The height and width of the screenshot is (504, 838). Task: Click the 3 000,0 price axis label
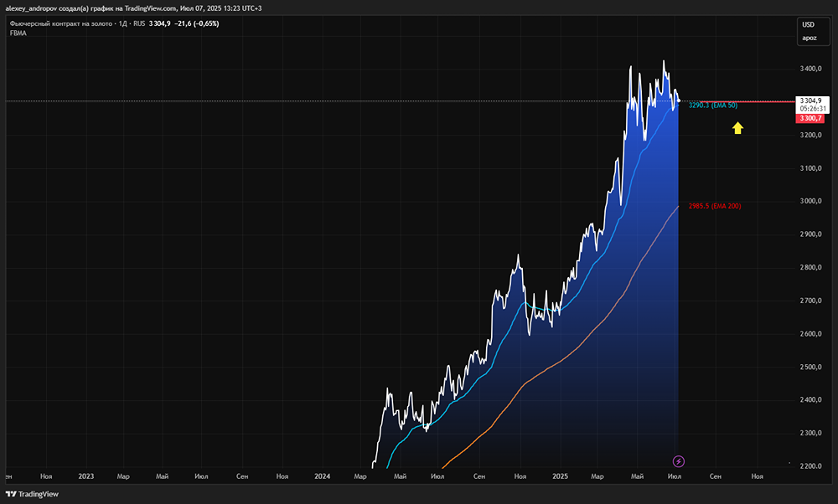click(x=810, y=201)
